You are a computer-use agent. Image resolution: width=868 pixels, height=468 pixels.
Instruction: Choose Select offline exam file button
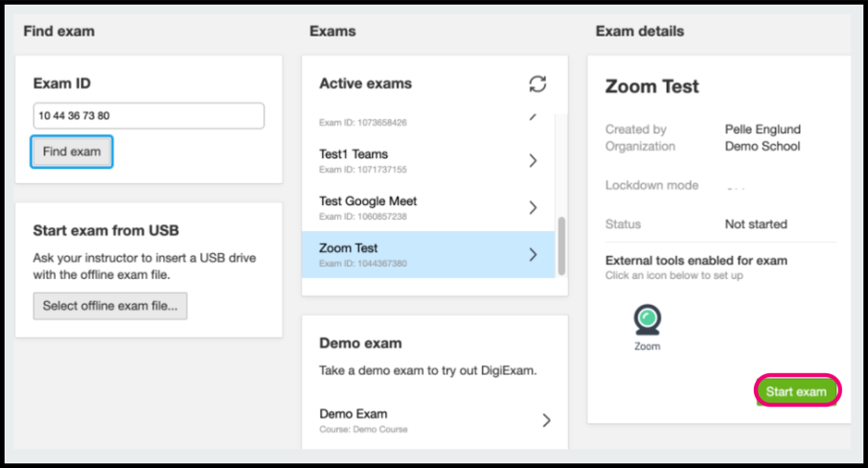click(110, 306)
